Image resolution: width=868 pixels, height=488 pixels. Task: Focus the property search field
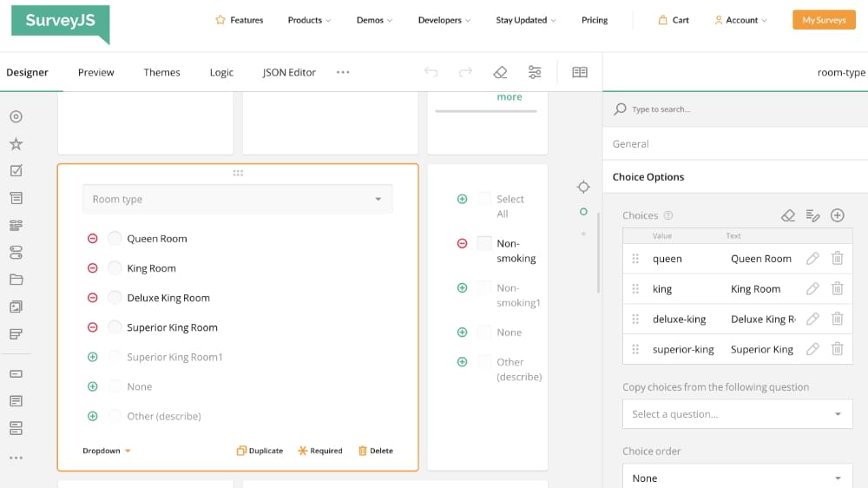(x=736, y=109)
